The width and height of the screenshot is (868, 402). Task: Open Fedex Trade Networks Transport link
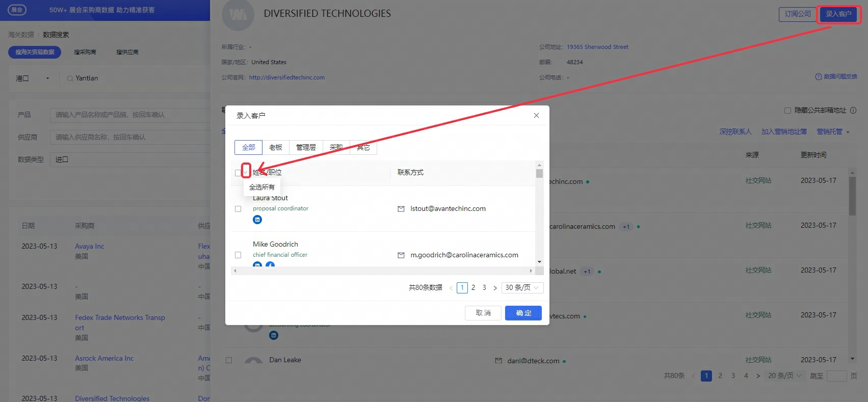pyautogui.click(x=120, y=323)
